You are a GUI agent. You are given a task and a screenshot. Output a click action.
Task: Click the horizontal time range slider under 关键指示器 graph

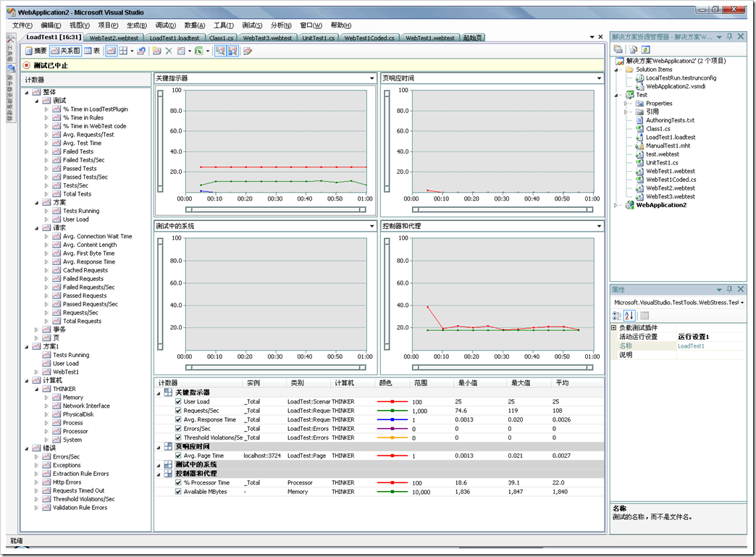click(x=275, y=209)
